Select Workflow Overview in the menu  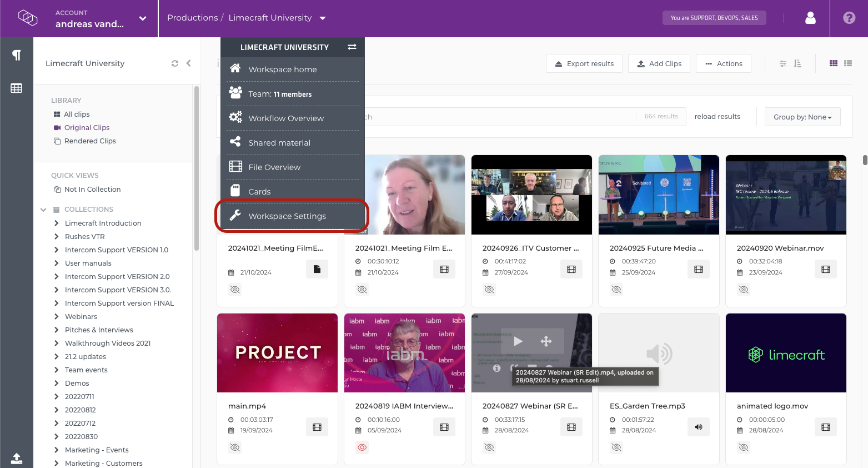click(293, 118)
